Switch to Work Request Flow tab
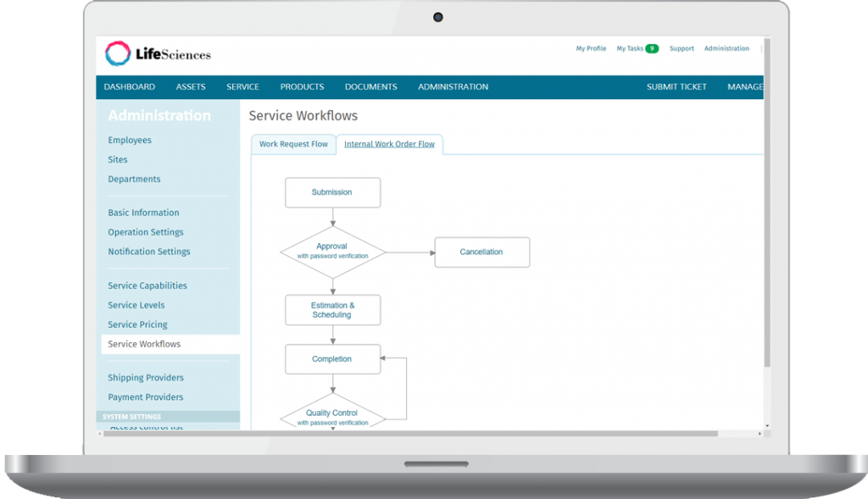Screen dimensions: 868x499 (293, 144)
